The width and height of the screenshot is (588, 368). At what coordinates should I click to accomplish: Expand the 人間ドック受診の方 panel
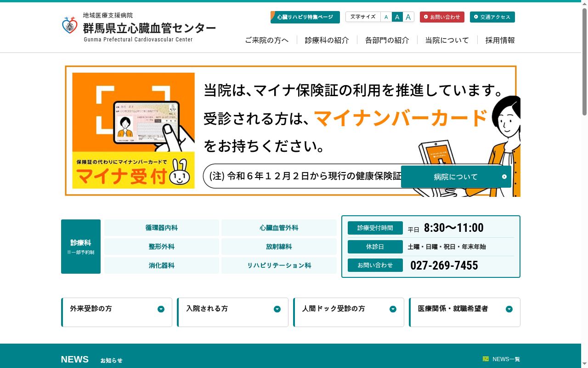point(349,312)
